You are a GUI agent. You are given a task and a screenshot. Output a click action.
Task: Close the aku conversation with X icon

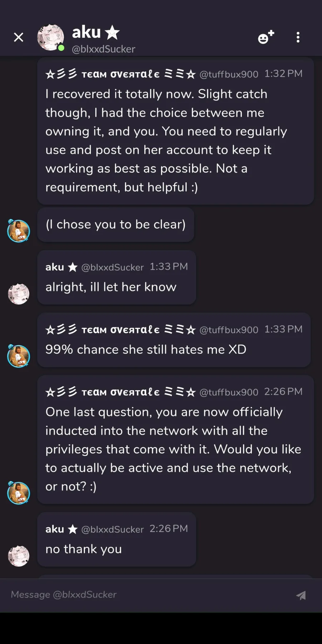(x=19, y=37)
